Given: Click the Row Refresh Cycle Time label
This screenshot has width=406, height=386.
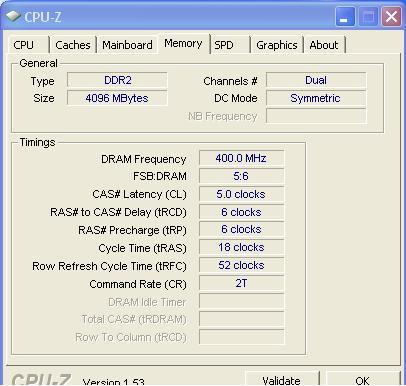Looking at the screenshot, I should 109,266.
